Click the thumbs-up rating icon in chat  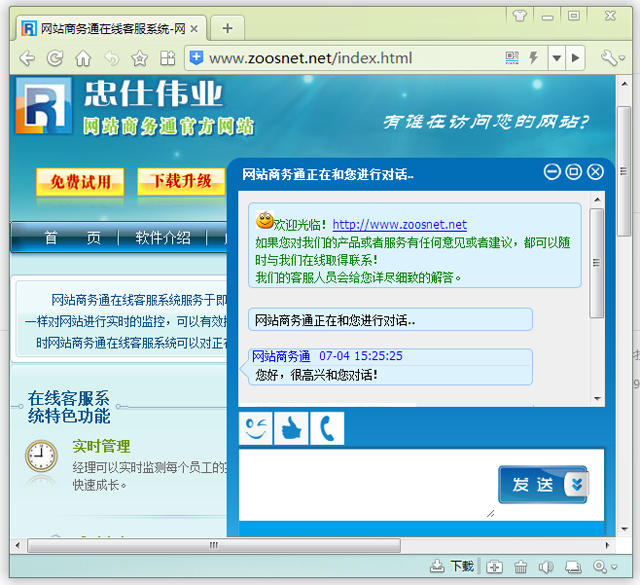click(291, 428)
